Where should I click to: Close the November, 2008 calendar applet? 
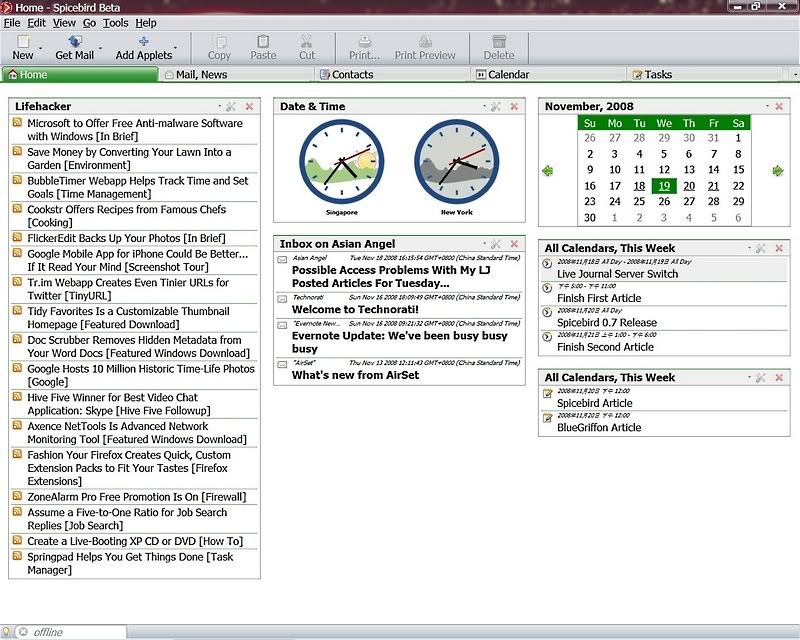click(x=779, y=106)
